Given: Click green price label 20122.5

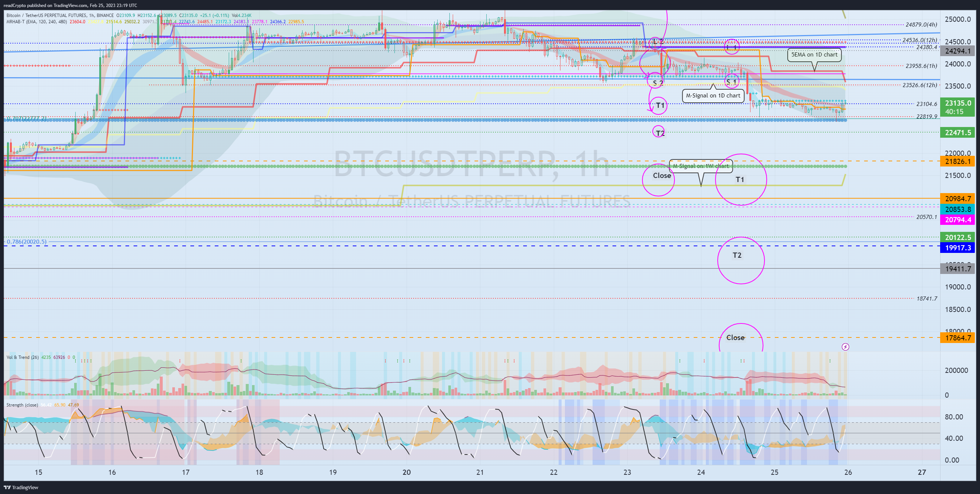Looking at the screenshot, I should (x=958, y=237).
